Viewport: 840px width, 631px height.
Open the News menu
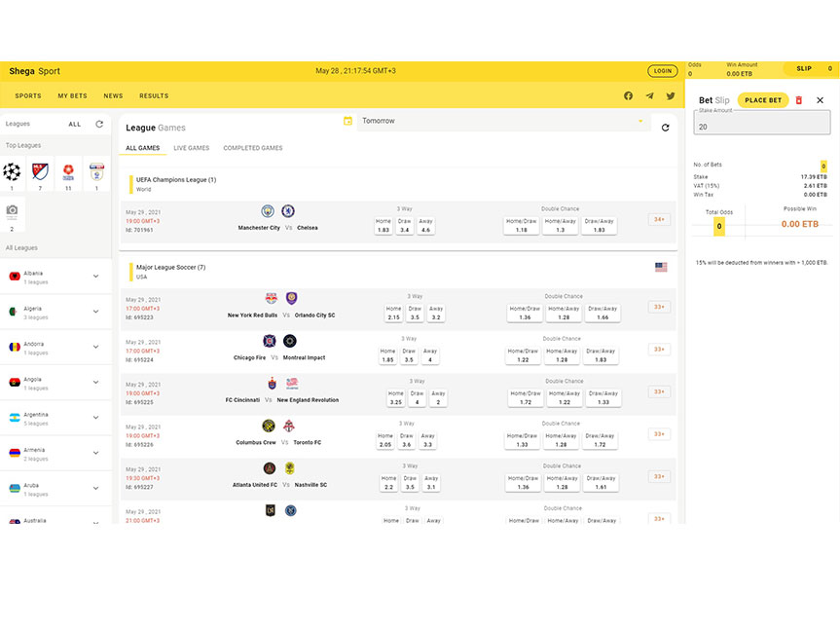(113, 96)
